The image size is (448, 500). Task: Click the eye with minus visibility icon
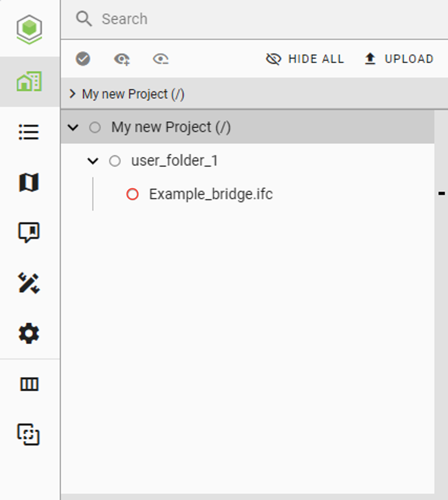[161, 59]
